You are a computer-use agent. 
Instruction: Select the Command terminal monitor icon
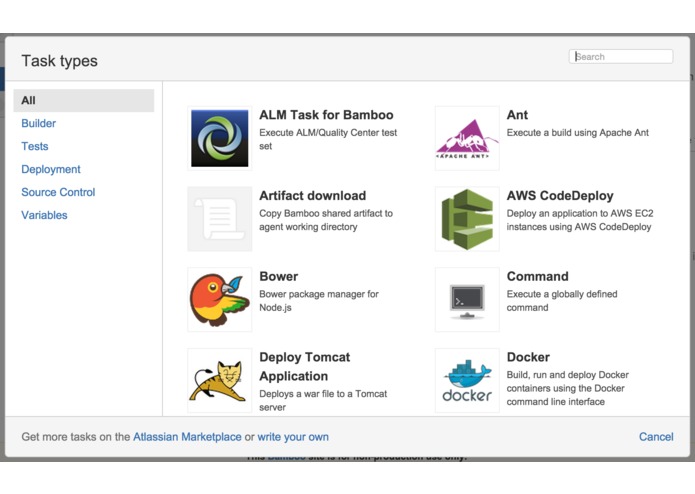pos(467,300)
